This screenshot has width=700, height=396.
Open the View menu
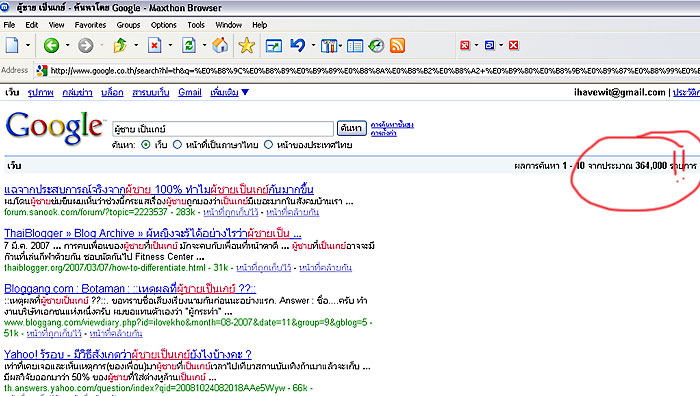pyautogui.click(x=56, y=25)
